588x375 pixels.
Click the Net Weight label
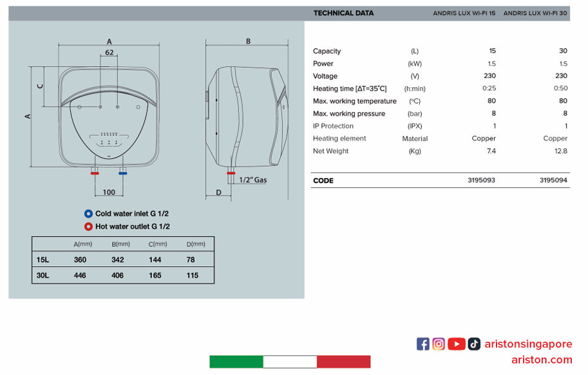pos(331,151)
